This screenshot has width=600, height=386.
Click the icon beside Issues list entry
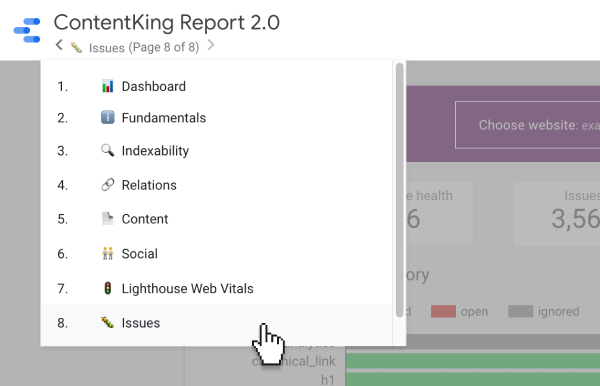tap(108, 322)
